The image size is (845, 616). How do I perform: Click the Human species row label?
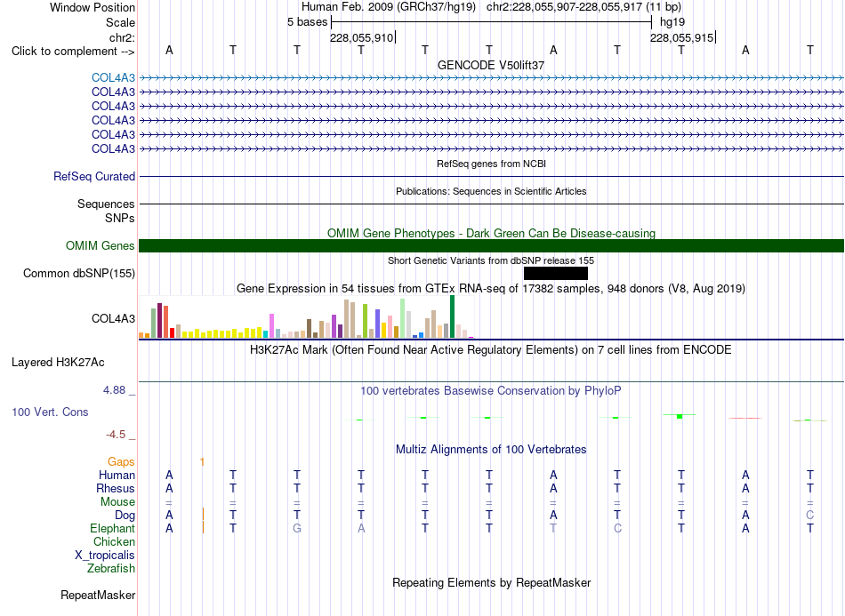[117, 475]
